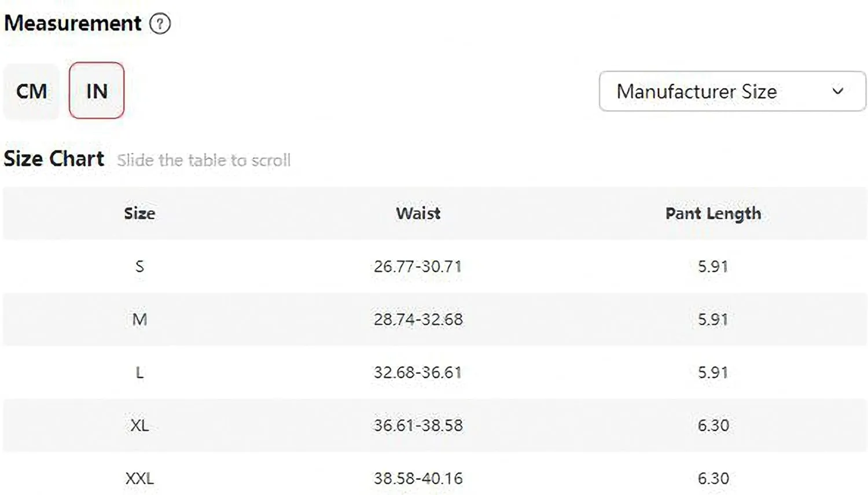Image resolution: width=868 pixels, height=495 pixels.
Task: Click the Measurement heading text
Action: (73, 23)
